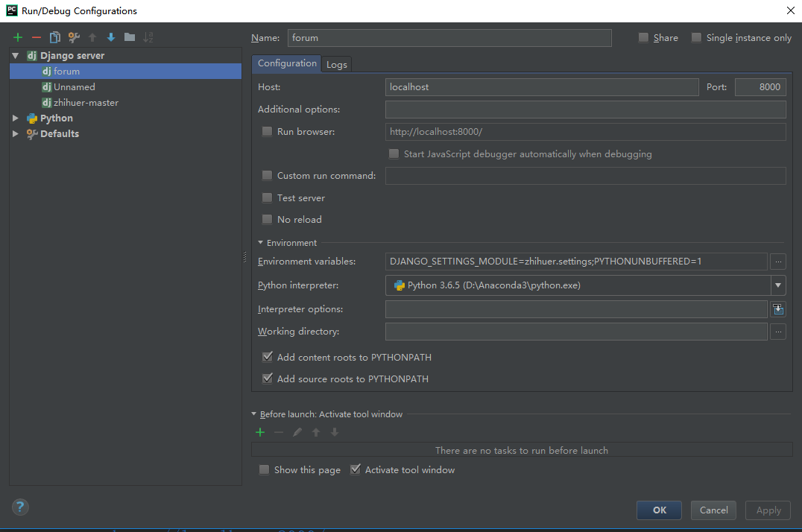The height and width of the screenshot is (532, 802).
Task: Select the forum configuration
Action: [x=125, y=71]
